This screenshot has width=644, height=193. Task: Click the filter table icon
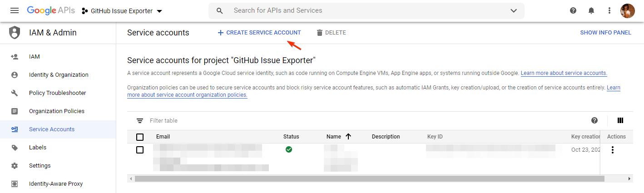pos(140,121)
